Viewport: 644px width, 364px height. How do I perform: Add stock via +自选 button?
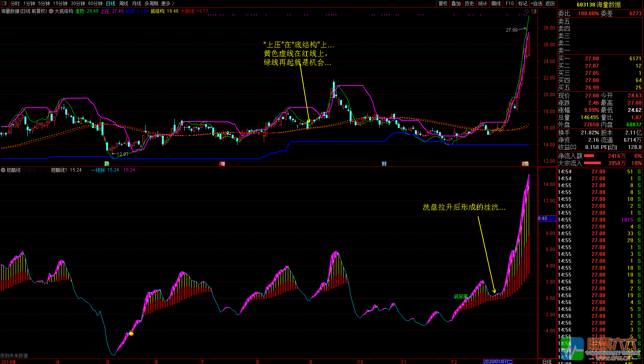[536, 3]
